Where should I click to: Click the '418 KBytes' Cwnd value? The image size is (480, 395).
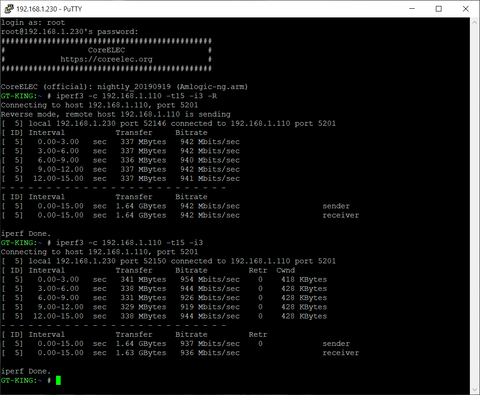[304, 280]
